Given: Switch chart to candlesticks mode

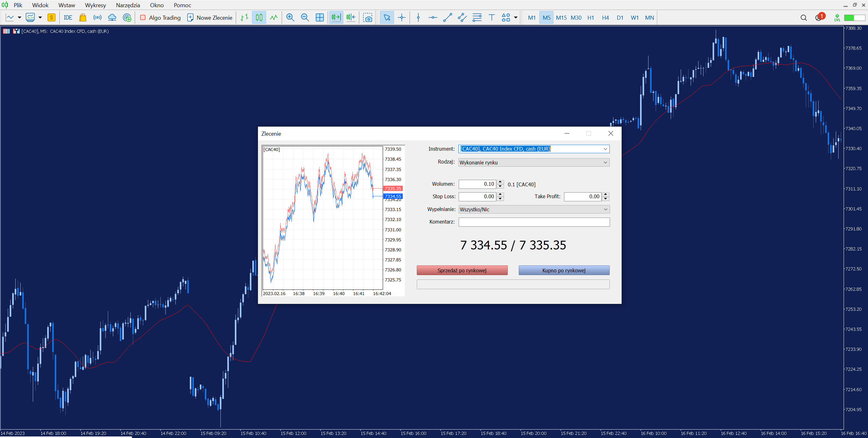Looking at the screenshot, I should click(x=259, y=18).
